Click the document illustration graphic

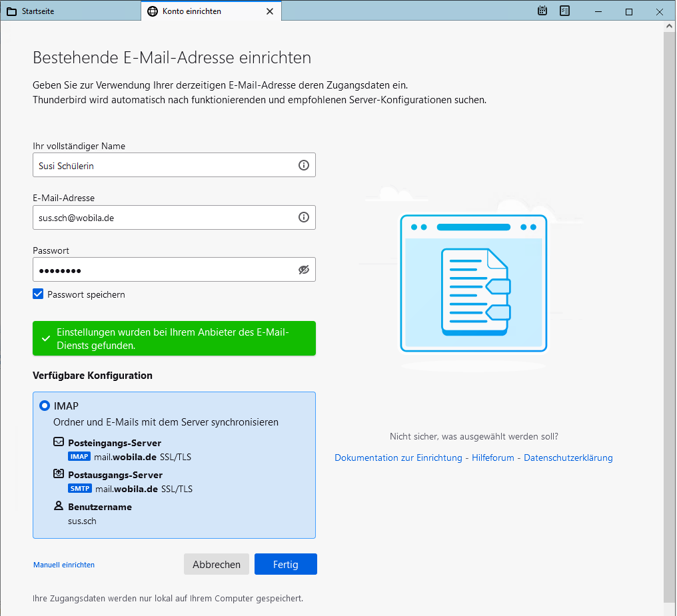tap(474, 283)
